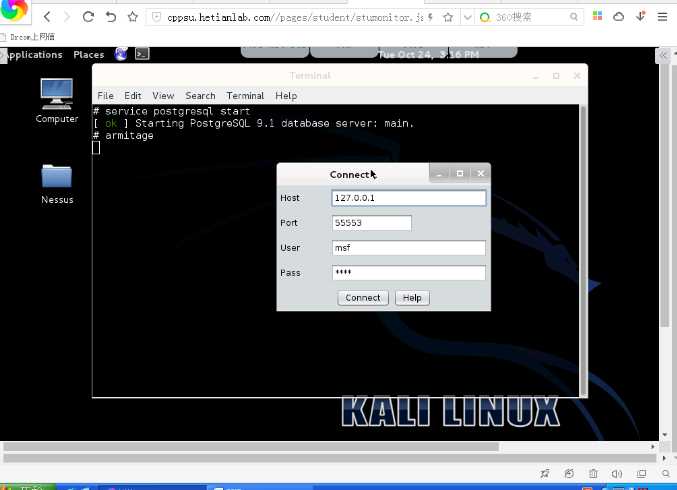Open the Terminal View menu

coord(163,95)
